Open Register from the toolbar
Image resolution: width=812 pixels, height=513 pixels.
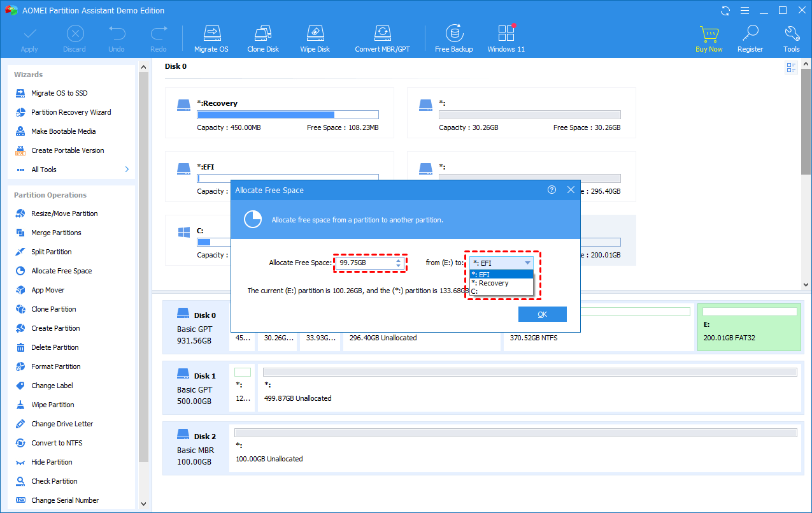pos(750,38)
